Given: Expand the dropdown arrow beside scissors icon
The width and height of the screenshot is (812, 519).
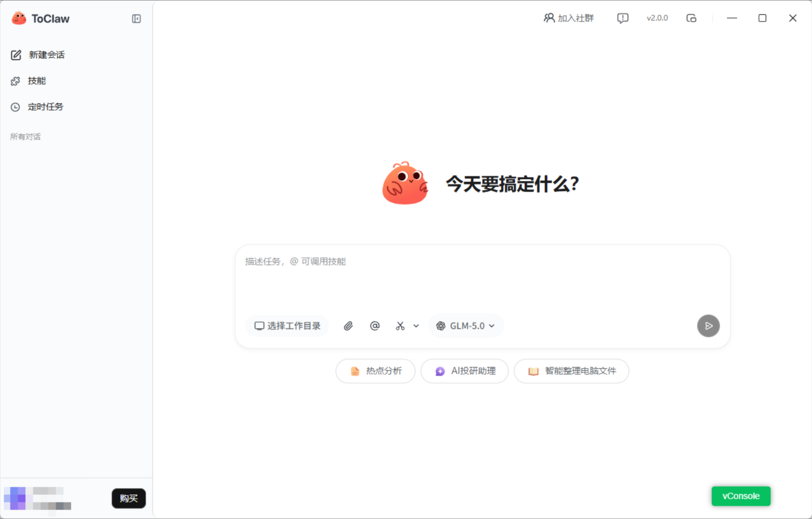Looking at the screenshot, I should tap(416, 326).
